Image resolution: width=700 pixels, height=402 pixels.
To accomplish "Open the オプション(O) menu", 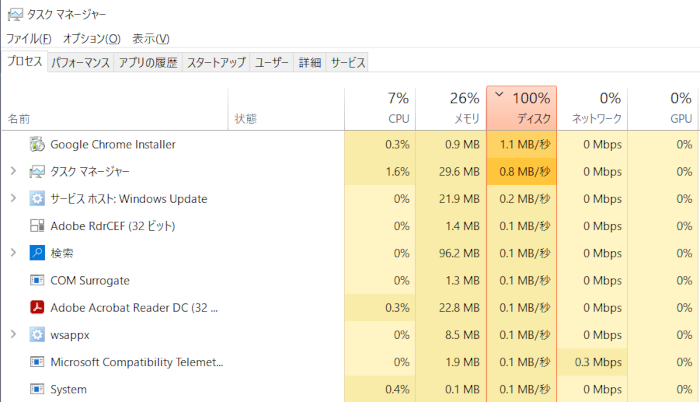I will (92, 39).
